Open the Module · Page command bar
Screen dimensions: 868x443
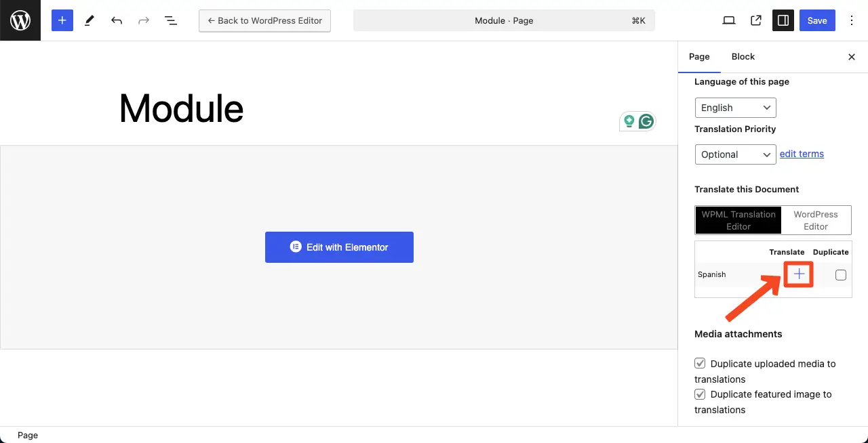click(504, 20)
